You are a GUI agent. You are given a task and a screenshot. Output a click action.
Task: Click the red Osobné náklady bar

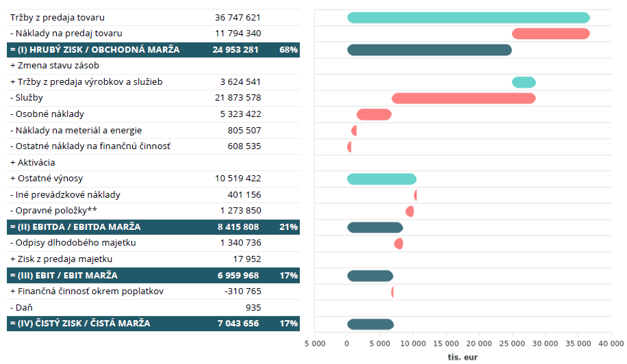(x=374, y=114)
